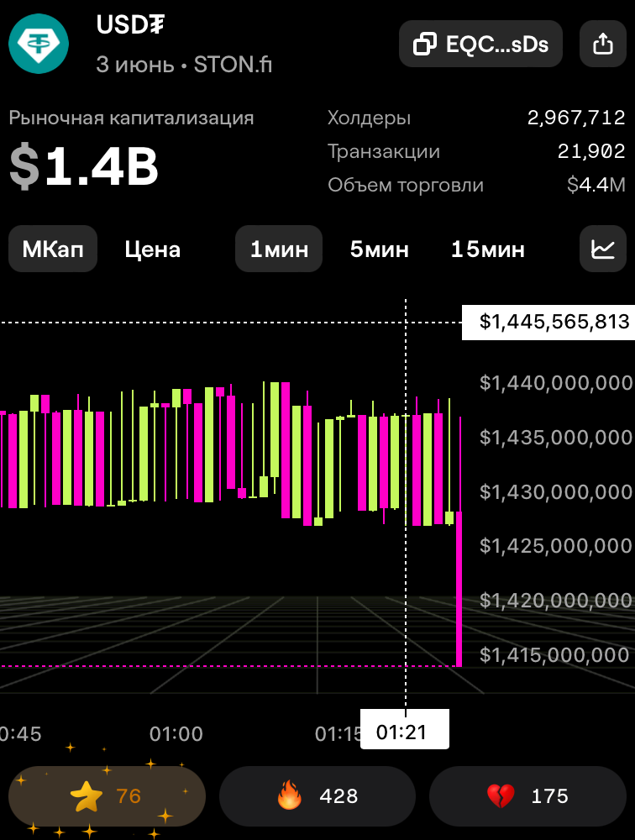Click the Транзакции label
635x840 pixels.
point(384,151)
